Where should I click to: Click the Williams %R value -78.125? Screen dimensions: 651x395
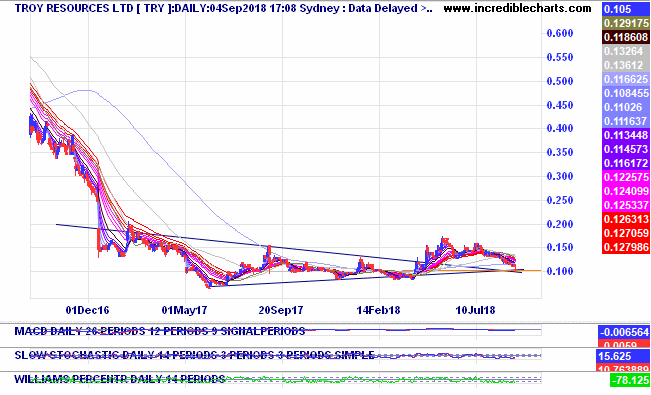pyautogui.click(x=630, y=380)
